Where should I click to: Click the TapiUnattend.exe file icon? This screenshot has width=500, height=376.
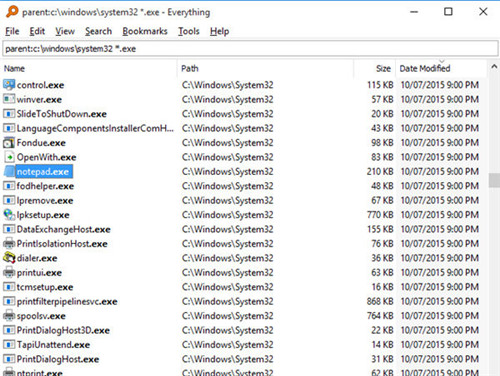click(9, 345)
